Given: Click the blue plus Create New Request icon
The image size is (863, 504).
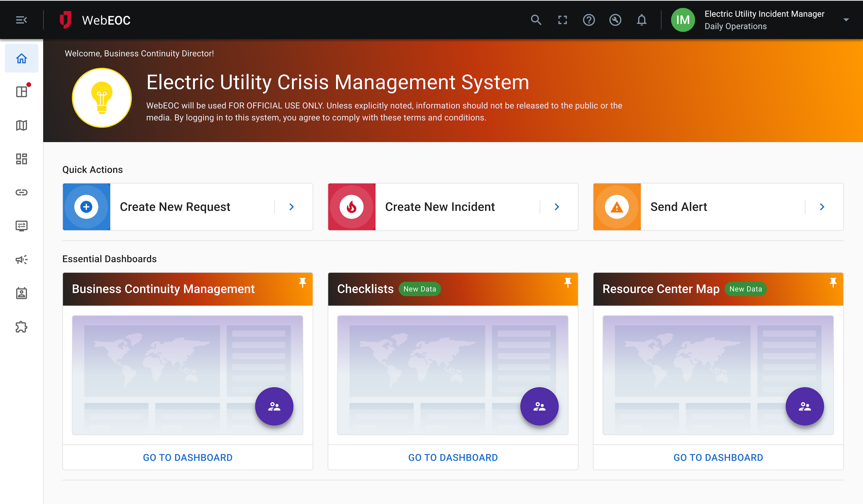Looking at the screenshot, I should point(87,207).
